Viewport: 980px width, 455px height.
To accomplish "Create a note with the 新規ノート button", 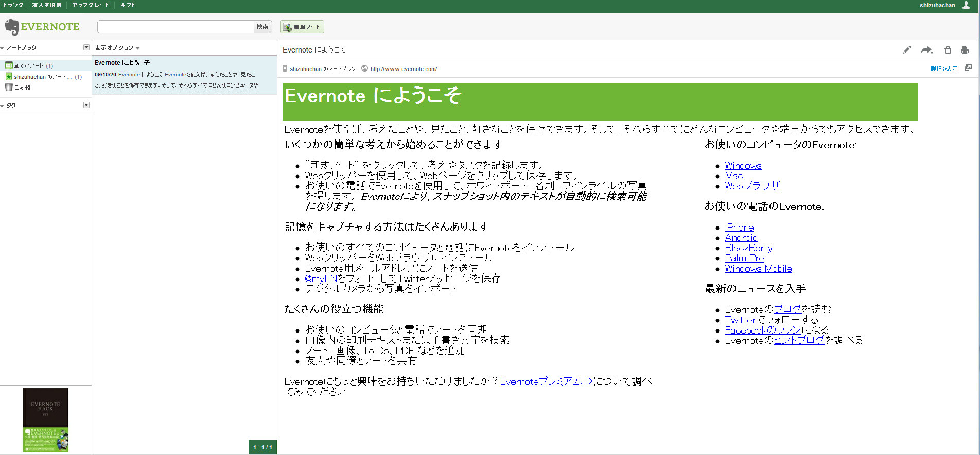I will pyautogui.click(x=302, y=27).
